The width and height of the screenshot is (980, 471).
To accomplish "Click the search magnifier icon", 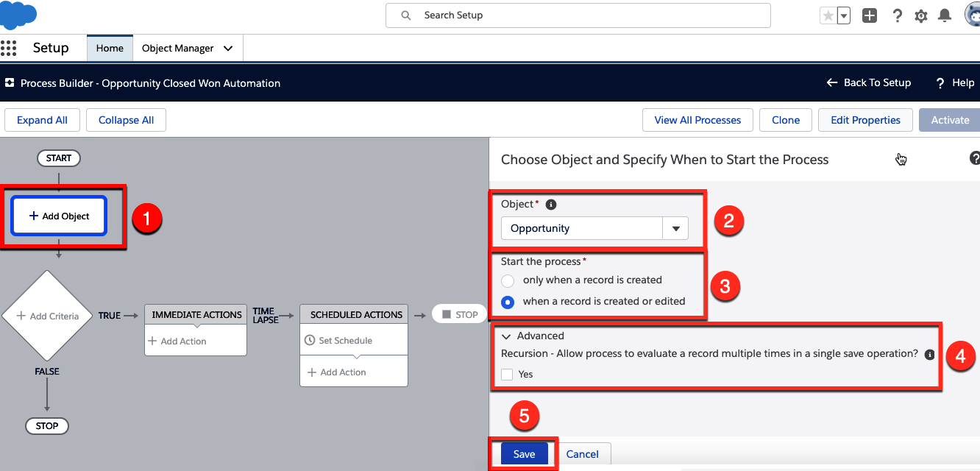I will (405, 15).
